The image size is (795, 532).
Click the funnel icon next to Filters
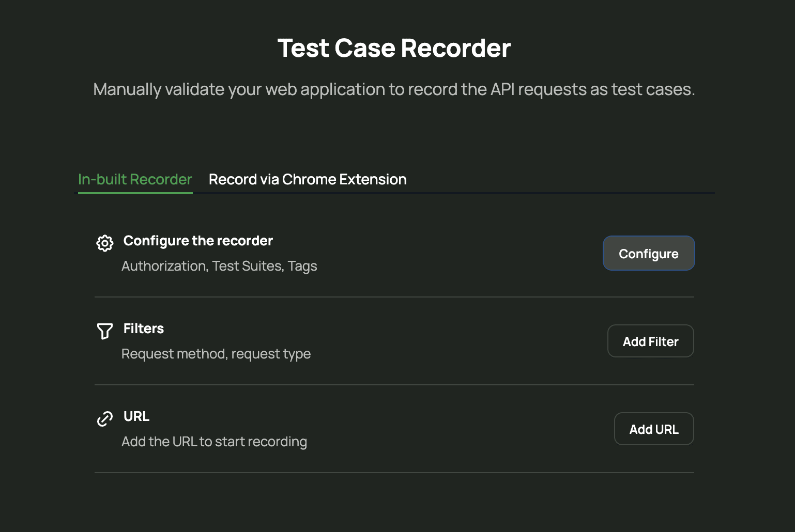(105, 331)
